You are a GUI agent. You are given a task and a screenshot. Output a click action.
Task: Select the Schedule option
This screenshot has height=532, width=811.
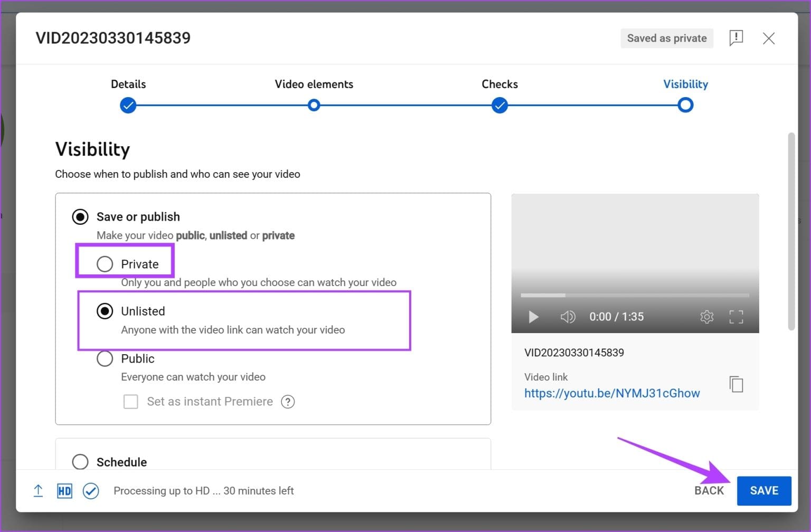[80, 462]
